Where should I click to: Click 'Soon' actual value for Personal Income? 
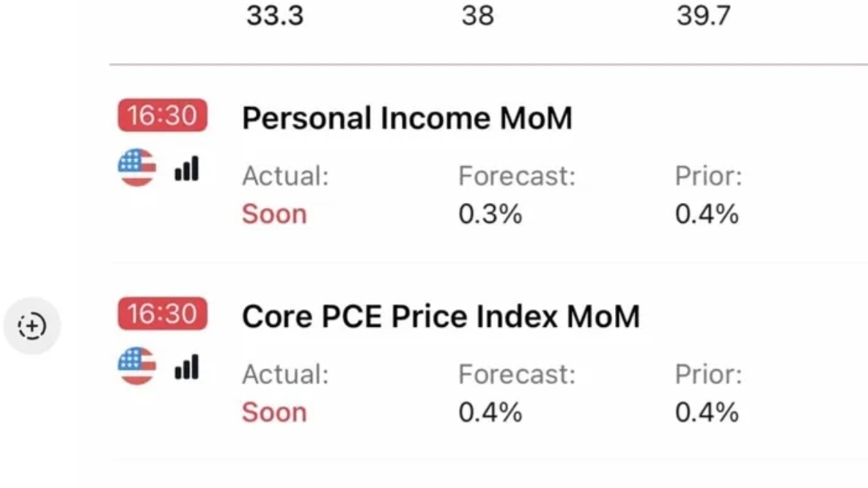click(274, 215)
